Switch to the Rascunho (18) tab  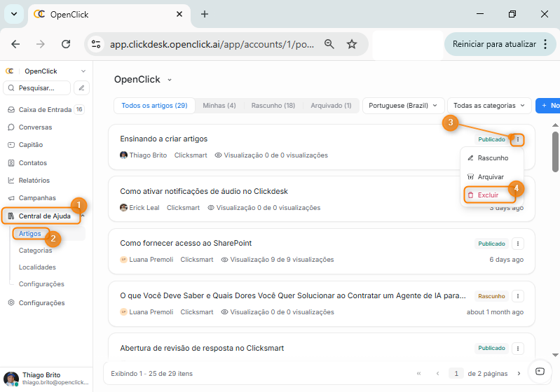tap(273, 106)
